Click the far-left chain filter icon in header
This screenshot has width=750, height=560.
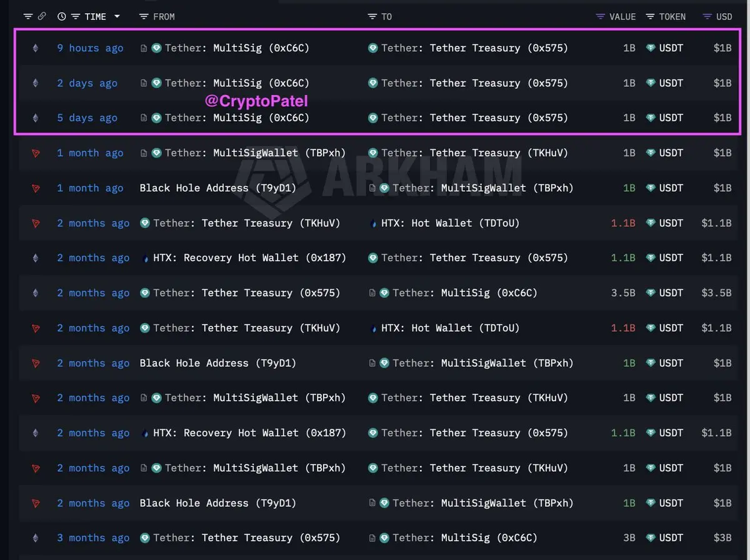tap(28, 16)
